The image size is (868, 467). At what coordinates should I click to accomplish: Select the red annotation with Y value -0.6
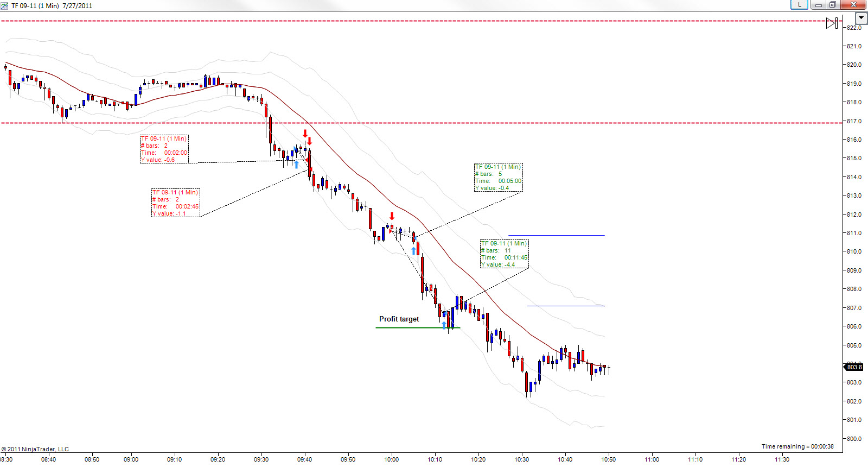(164, 149)
